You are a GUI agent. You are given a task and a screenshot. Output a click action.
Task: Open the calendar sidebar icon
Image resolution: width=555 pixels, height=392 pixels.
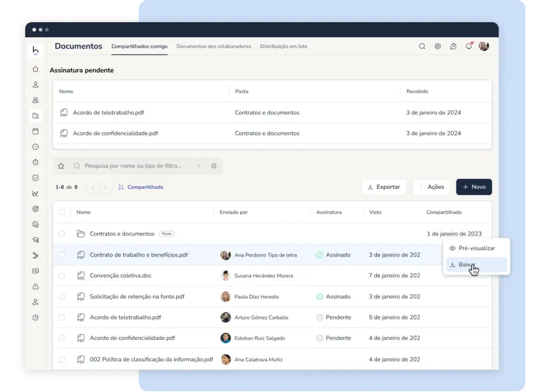(x=35, y=131)
